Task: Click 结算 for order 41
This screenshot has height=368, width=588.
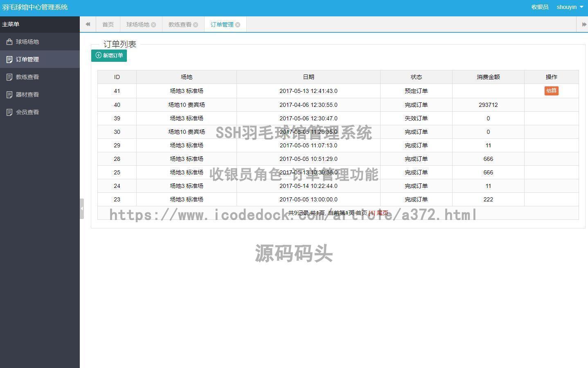Action: pyautogui.click(x=551, y=90)
